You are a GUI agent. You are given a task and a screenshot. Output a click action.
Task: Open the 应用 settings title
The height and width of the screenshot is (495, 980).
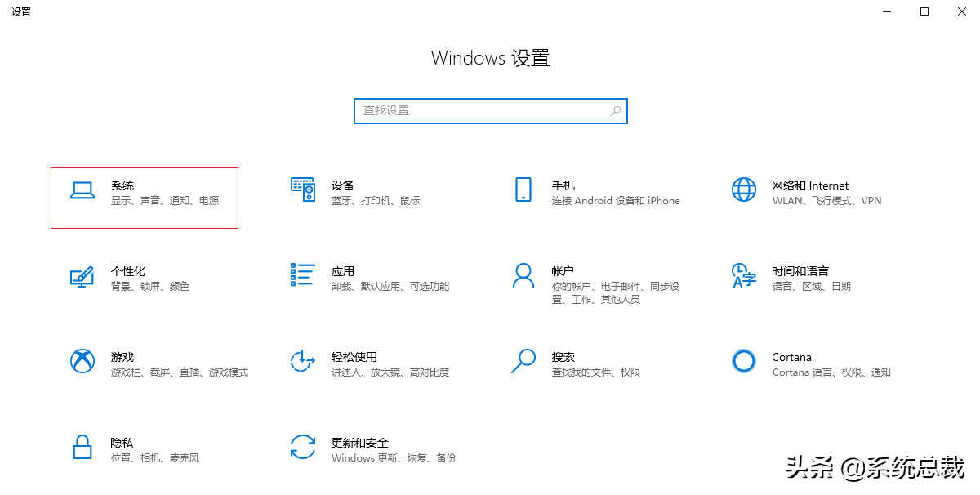pos(343,271)
